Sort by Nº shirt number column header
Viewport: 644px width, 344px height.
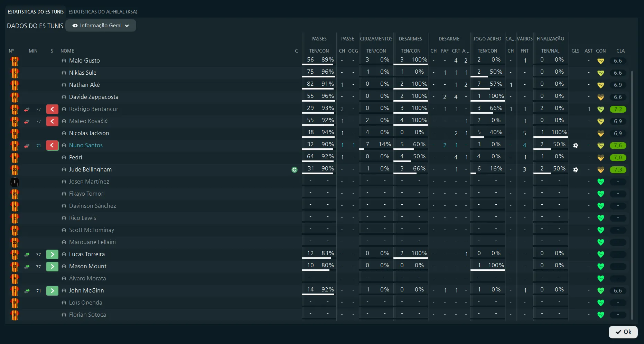tap(11, 51)
